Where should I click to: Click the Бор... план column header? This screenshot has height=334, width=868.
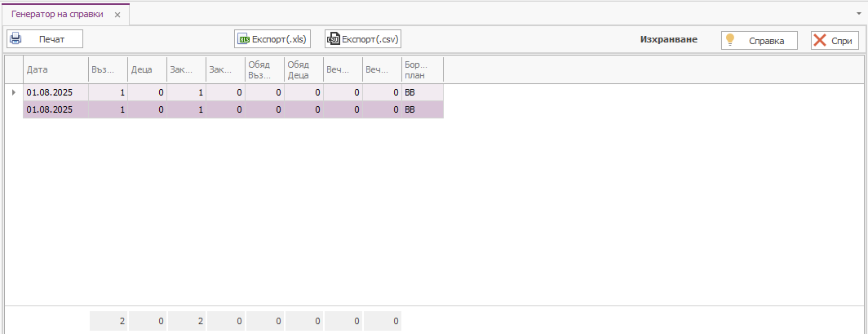coord(422,69)
